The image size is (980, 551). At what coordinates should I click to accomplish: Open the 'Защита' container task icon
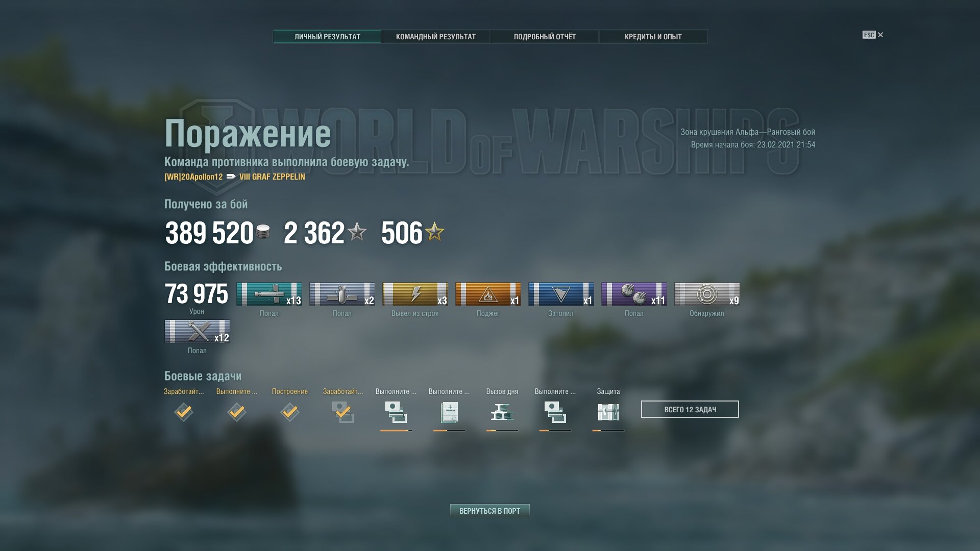coord(608,412)
